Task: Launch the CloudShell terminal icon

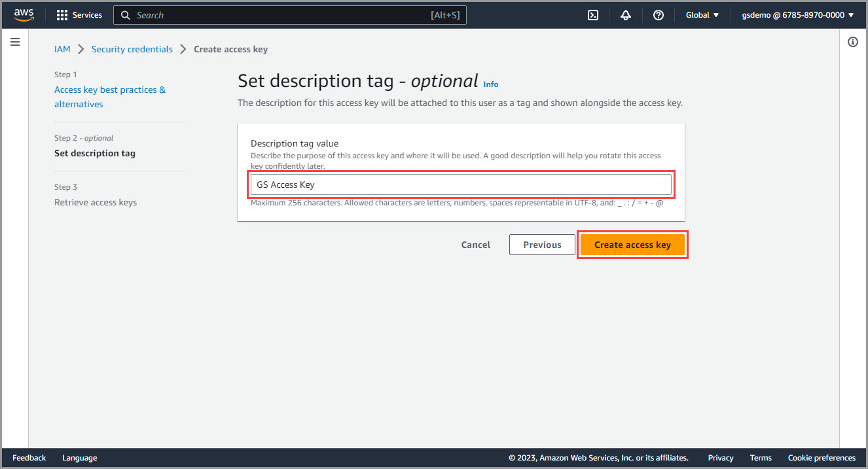Action: click(593, 15)
